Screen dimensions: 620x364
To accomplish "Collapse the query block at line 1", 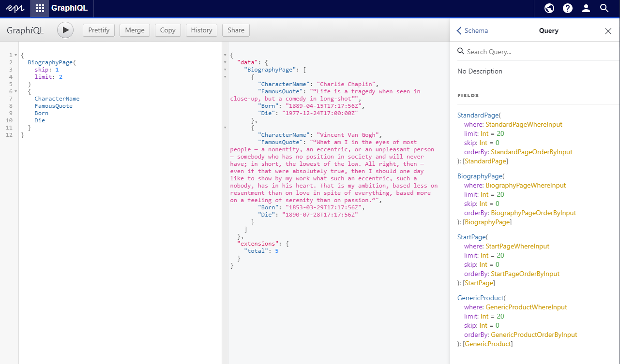I will 16,55.
